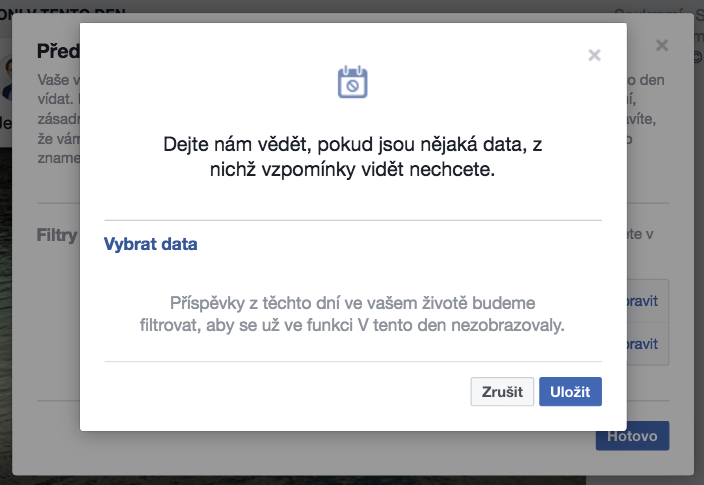704x485 pixels.
Task: Click the dimmed Hotovo button
Action: (x=632, y=436)
